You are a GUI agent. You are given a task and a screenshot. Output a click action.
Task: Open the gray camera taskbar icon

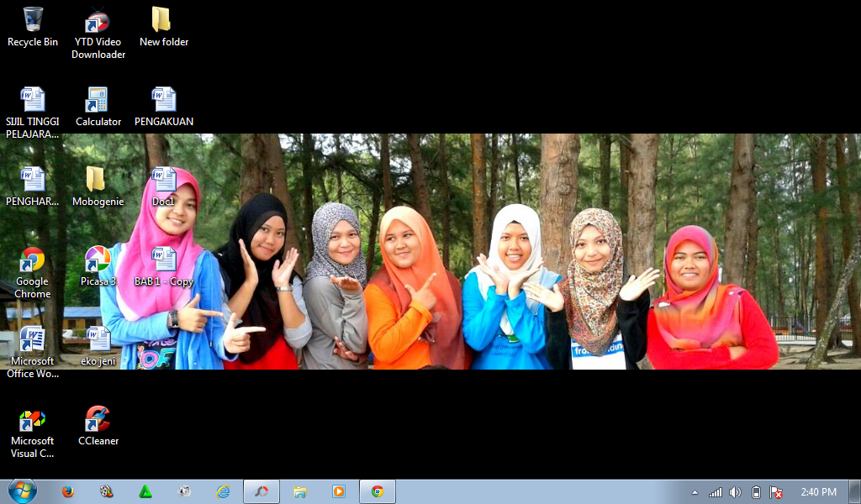(x=184, y=491)
